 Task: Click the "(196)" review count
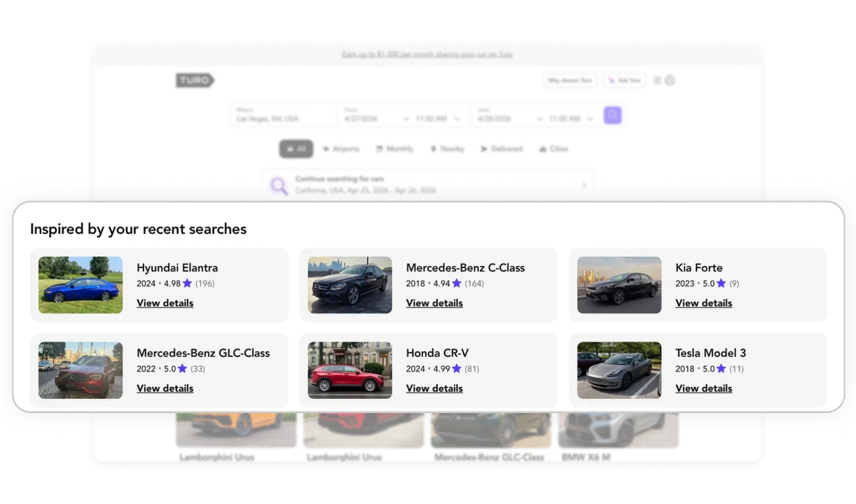(205, 283)
